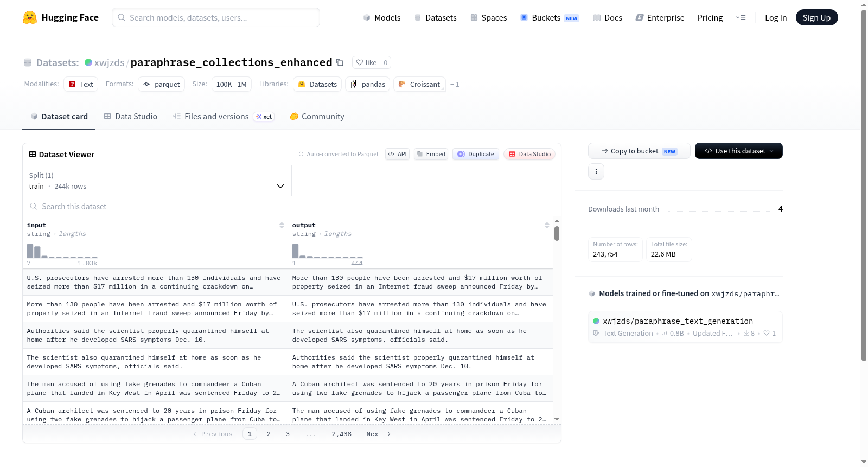
Task: Switch to the Data Studio tab
Action: (x=131, y=116)
